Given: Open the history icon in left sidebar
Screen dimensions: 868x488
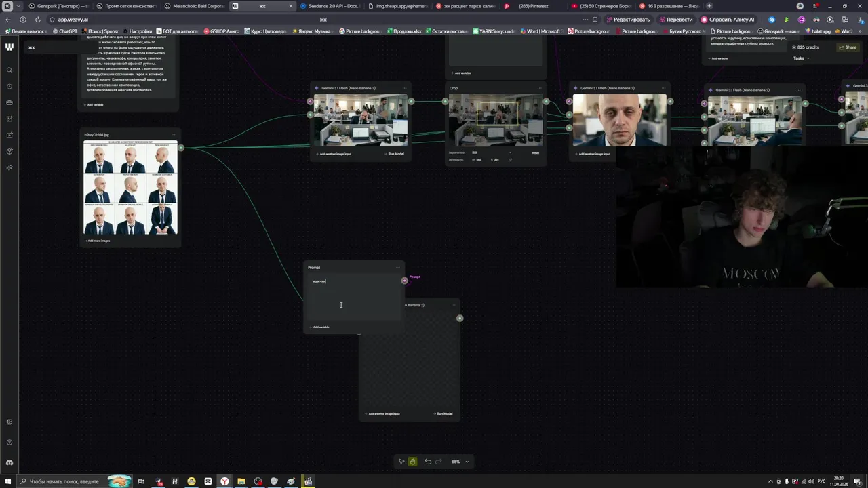Looking at the screenshot, I should pos(9,87).
